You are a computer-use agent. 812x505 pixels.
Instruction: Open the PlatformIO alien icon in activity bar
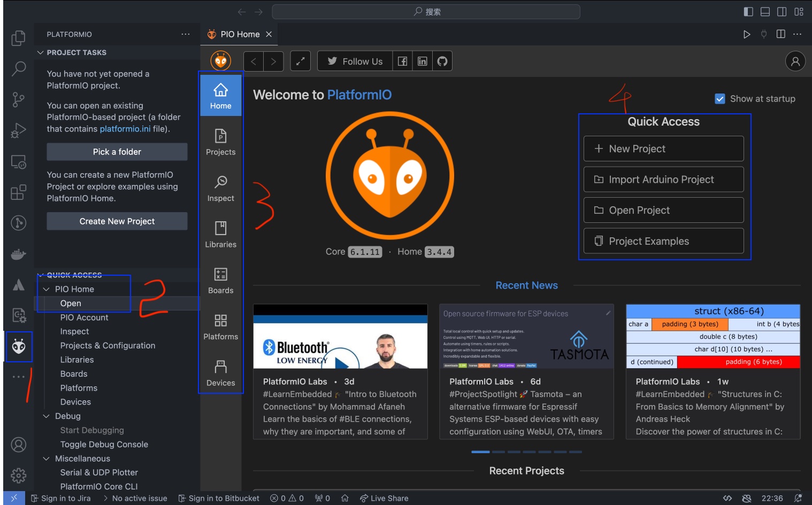click(19, 347)
